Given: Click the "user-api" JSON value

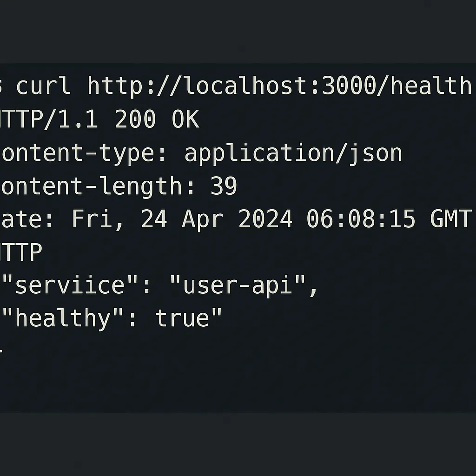Looking at the screenshot, I should 238,284.
